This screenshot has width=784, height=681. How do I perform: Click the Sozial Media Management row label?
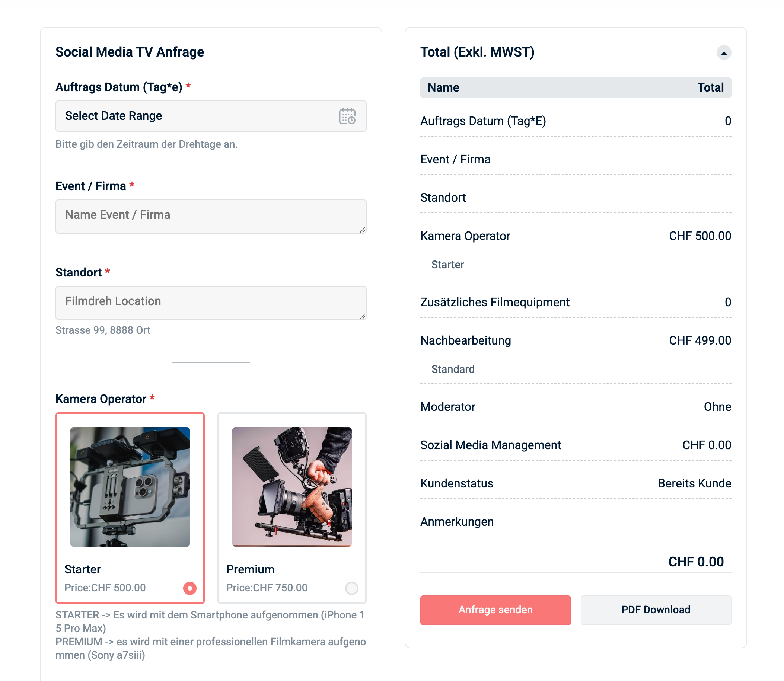(491, 445)
